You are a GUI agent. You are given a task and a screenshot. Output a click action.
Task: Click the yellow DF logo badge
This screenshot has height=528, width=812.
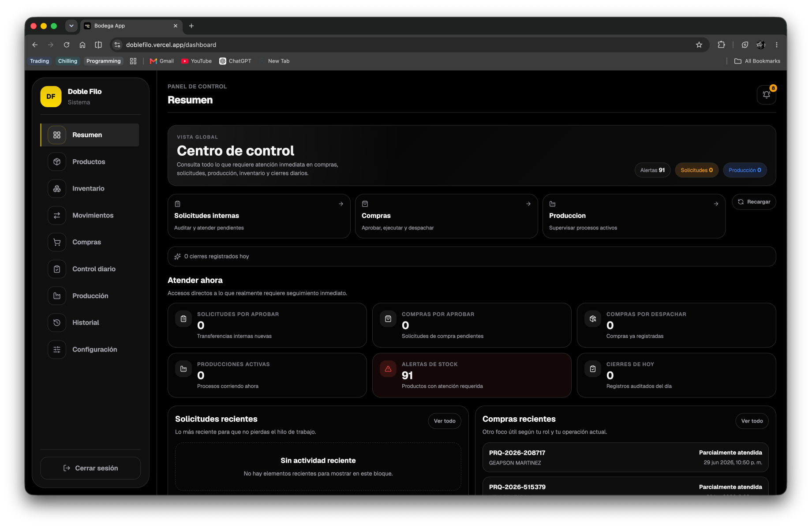click(51, 97)
